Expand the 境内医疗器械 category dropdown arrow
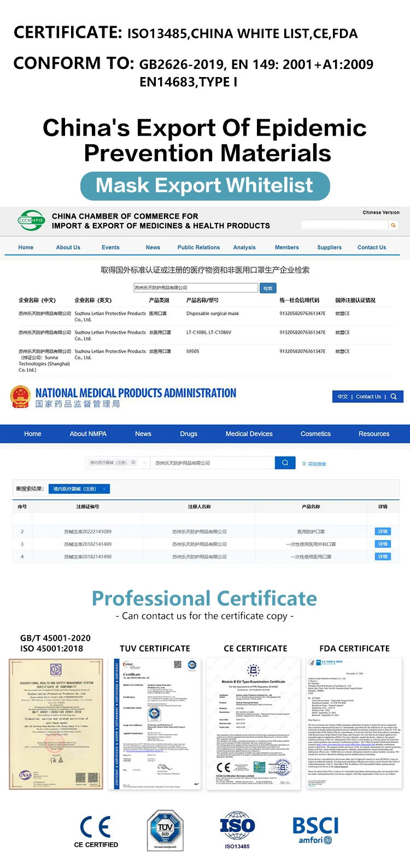The image size is (410, 868). tap(145, 463)
